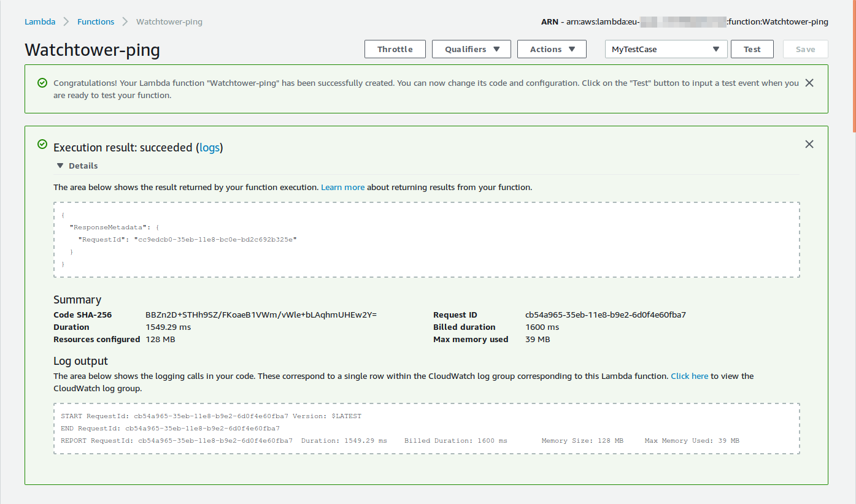The image size is (856, 504).
Task: Click the Code SHA-256 hash value
Action: tap(261, 315)
